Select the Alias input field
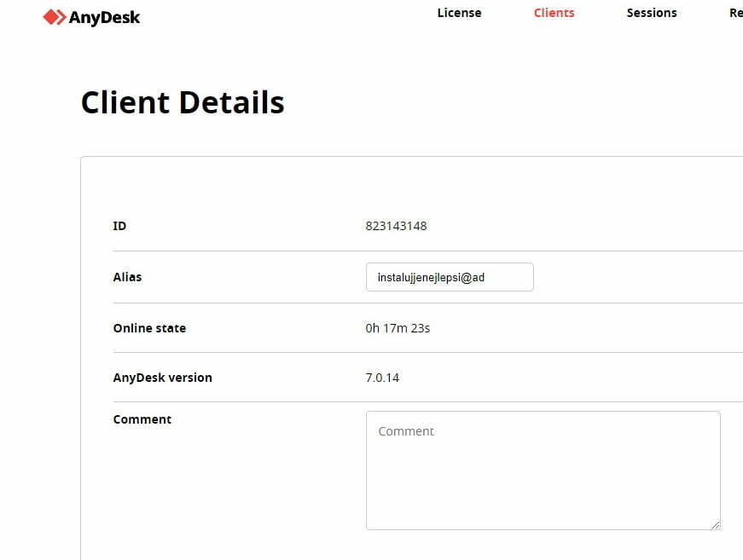743x560 pixels. click(x=450, y=277)
